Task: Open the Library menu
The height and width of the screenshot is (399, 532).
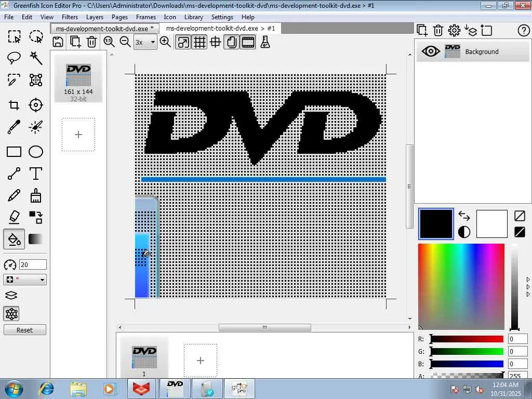Action: click(x=194, y=17)
